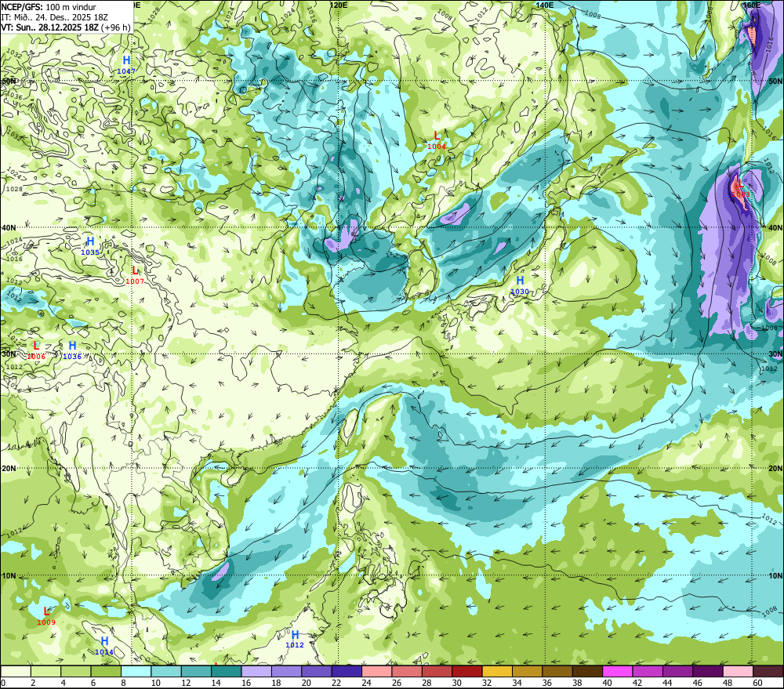Pick the 34–36 legend color swatch
The image size is (784, 689).
coord(527,672)
